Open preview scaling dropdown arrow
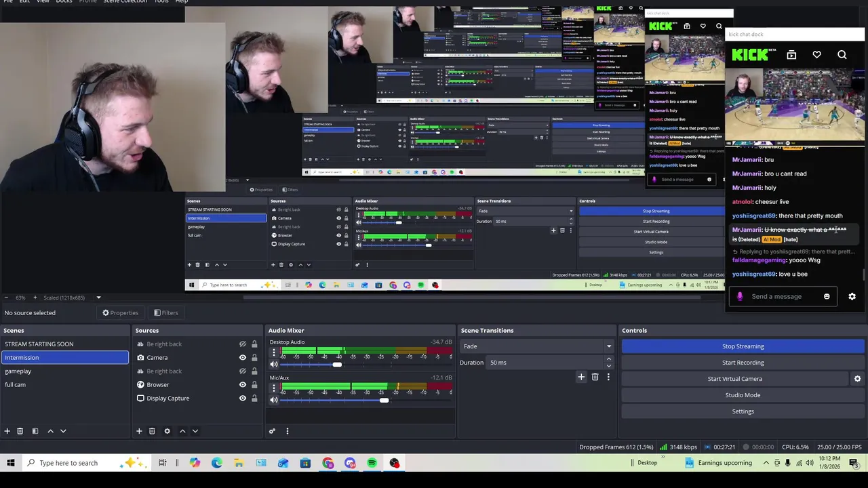 click(98, 298)
